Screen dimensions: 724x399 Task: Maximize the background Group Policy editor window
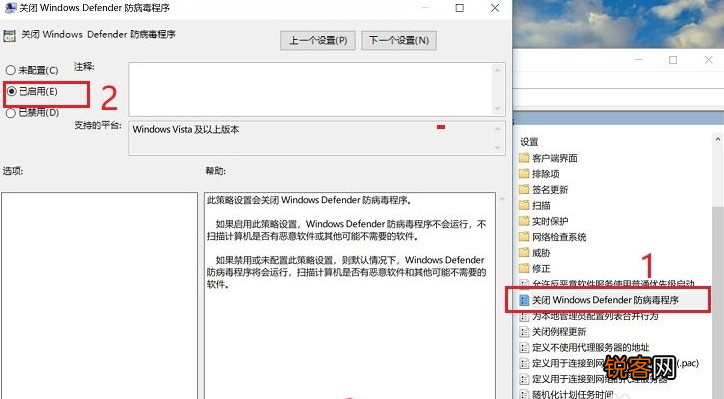673,60
